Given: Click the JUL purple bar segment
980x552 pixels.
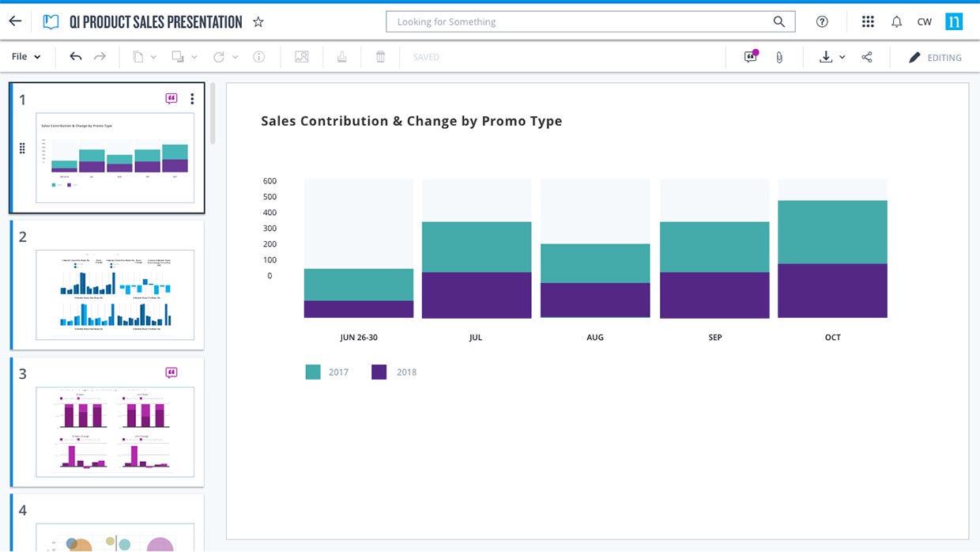Looking at the screenshot, I should tap(477, 295).
